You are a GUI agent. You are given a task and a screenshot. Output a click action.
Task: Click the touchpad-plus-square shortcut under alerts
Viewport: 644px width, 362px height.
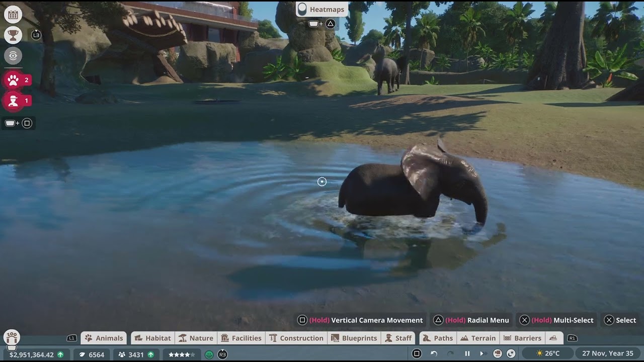(19, 123)
